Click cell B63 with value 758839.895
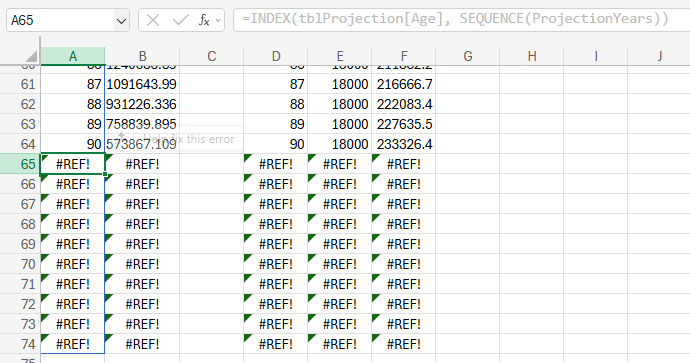Screen dimensions: 690x363 click(x=142, y=124)
